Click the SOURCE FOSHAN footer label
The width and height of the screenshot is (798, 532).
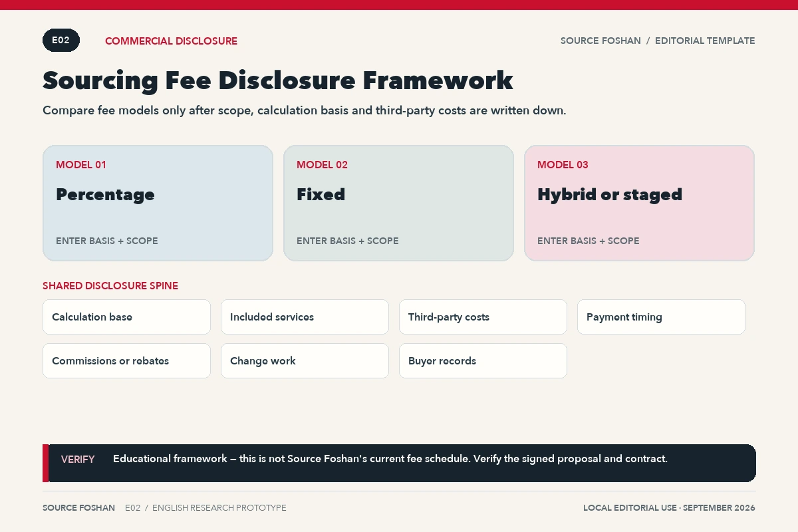click(78, 508)
